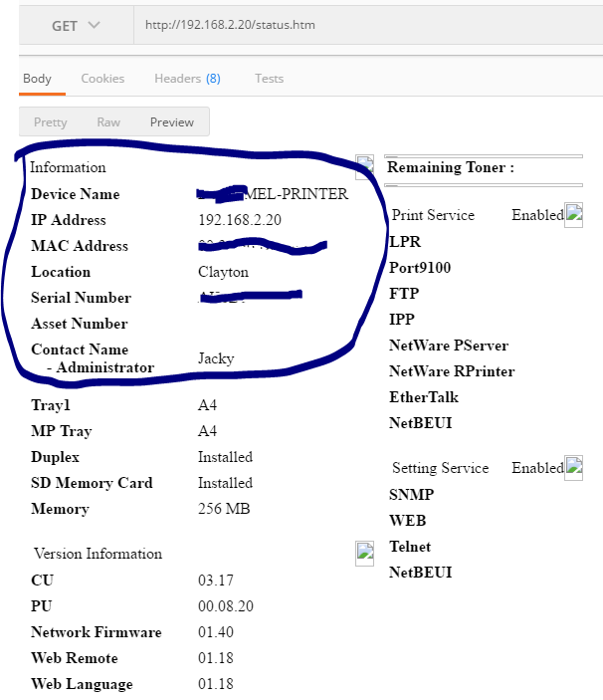This screenshot has width=603, height=700.
Task: Click the Serial Number label
Action: 82,298
